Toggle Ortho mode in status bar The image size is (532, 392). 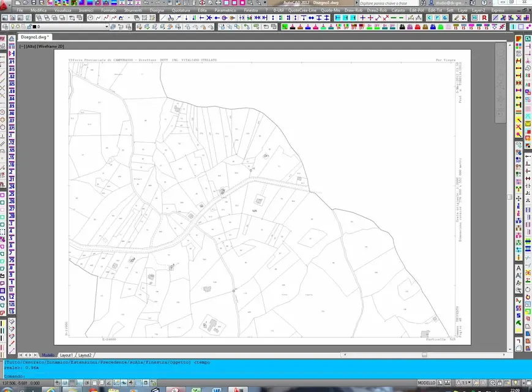point(80,383)
